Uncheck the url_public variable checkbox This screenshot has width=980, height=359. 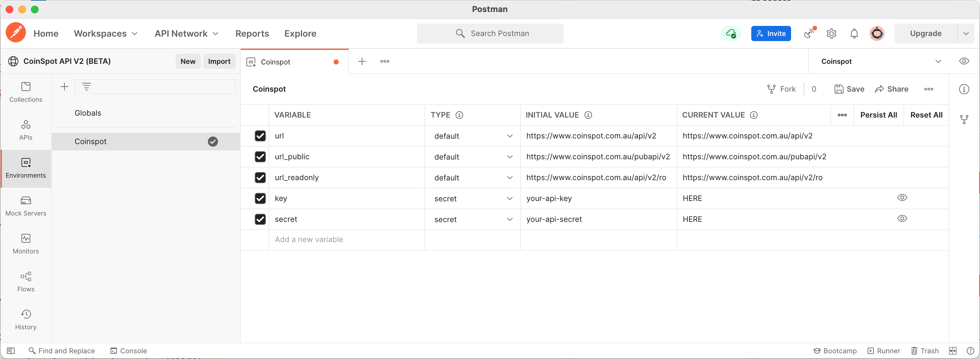pos(260,157)
